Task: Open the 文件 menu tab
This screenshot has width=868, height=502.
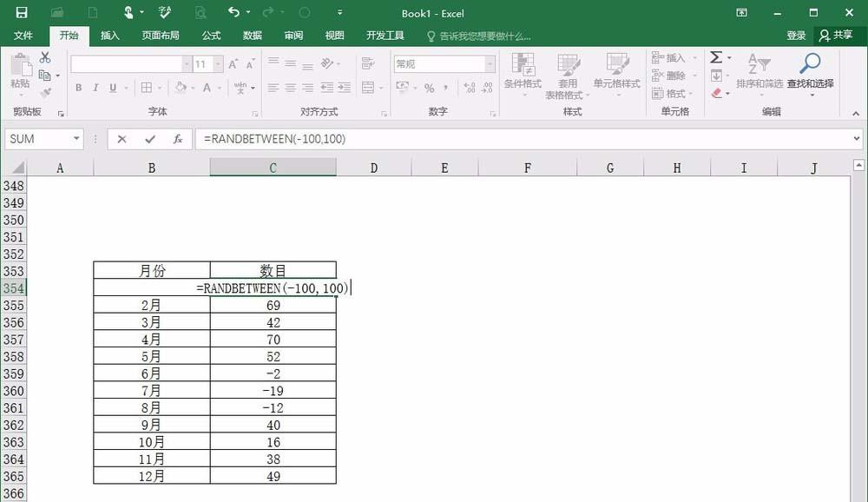Action: (23, 36)
